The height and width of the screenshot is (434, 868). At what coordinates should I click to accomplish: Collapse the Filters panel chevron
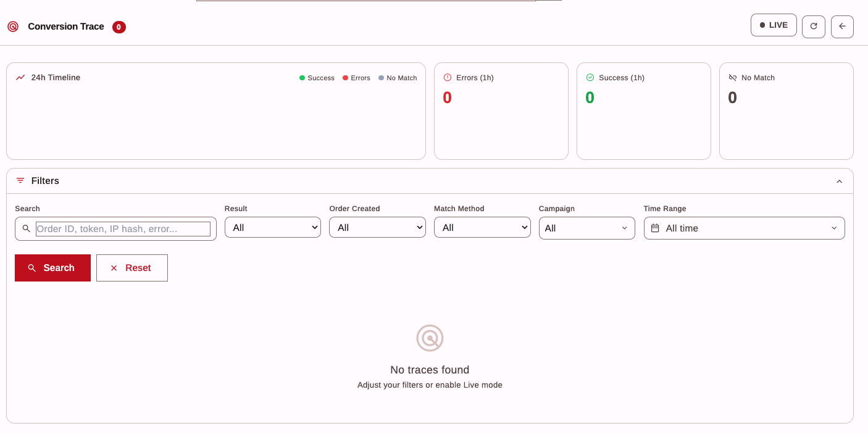pyautogui.click(x=839, y=182)
